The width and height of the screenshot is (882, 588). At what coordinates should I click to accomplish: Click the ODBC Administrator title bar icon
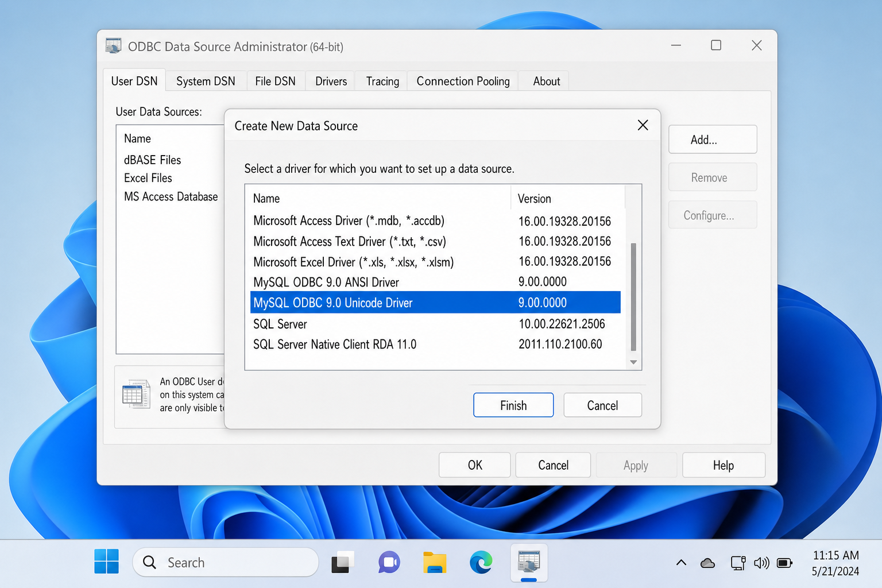(114, 46)
